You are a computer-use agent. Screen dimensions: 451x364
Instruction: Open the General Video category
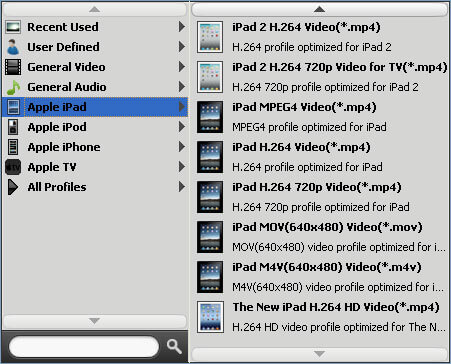95,67
